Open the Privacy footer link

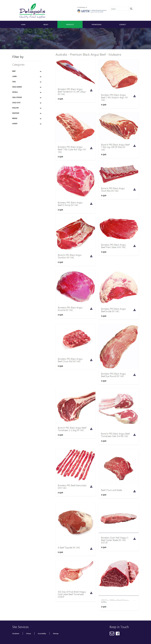pyautogui.click(x=28, y=634)
